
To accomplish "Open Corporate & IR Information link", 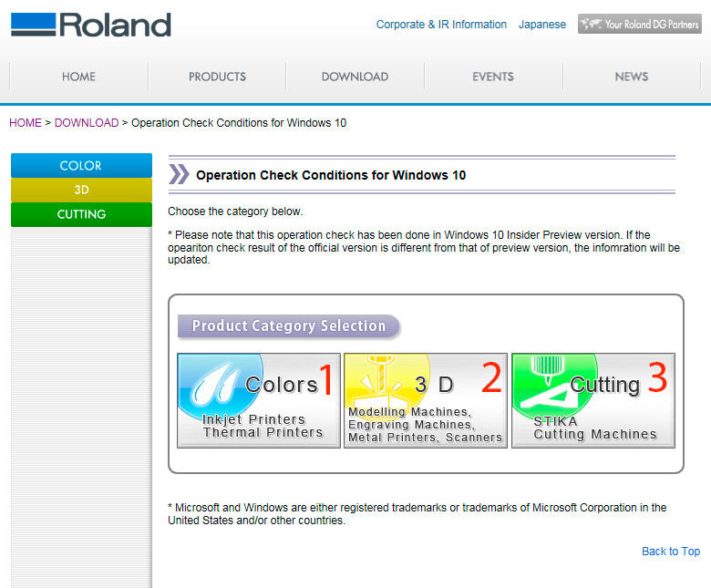I will (441, 25).
